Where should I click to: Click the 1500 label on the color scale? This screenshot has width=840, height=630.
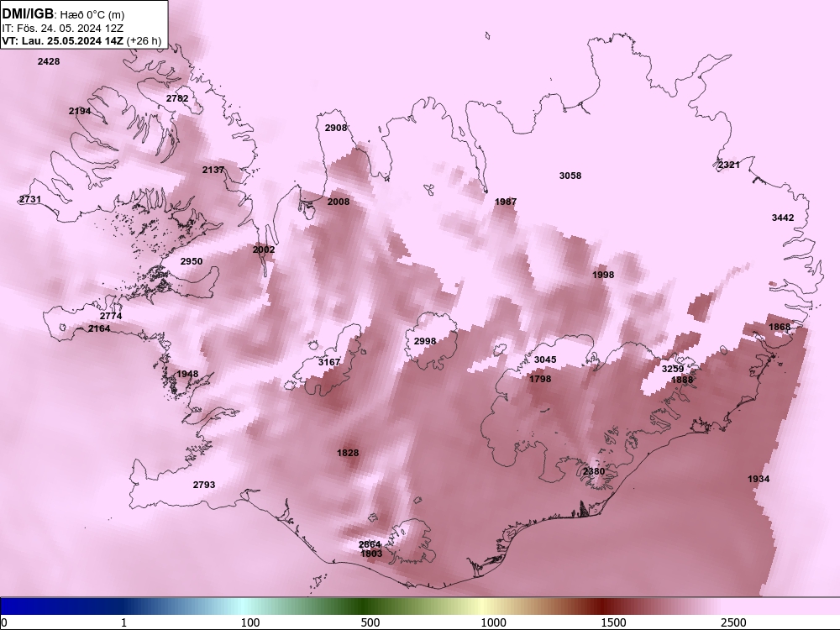coord(613,622)
